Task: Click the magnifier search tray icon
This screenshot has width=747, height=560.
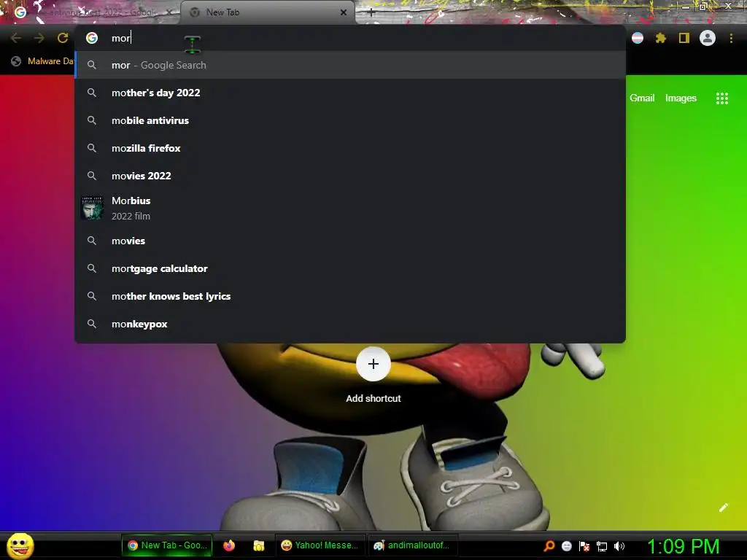Action: [x=549, y=546]
